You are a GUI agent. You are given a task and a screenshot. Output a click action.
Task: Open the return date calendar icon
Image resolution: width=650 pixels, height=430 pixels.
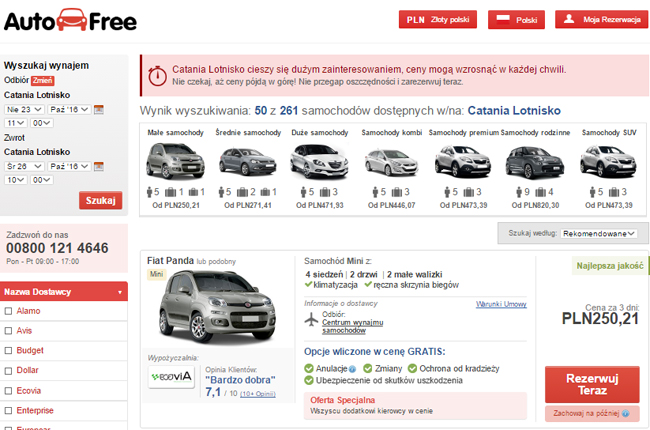(x=99, y=166)
